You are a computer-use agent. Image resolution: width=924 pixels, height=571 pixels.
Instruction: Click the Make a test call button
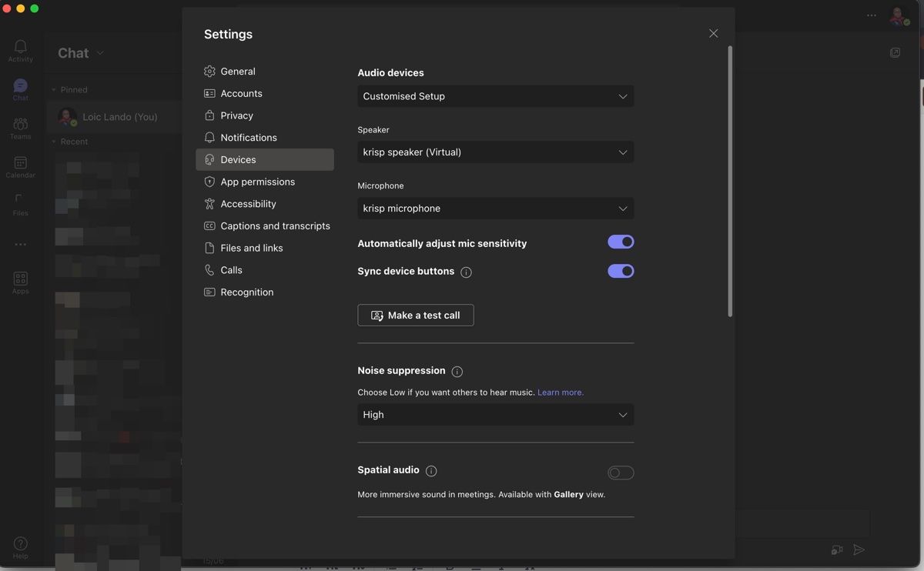pyautogui.click(x=416, y=315)
